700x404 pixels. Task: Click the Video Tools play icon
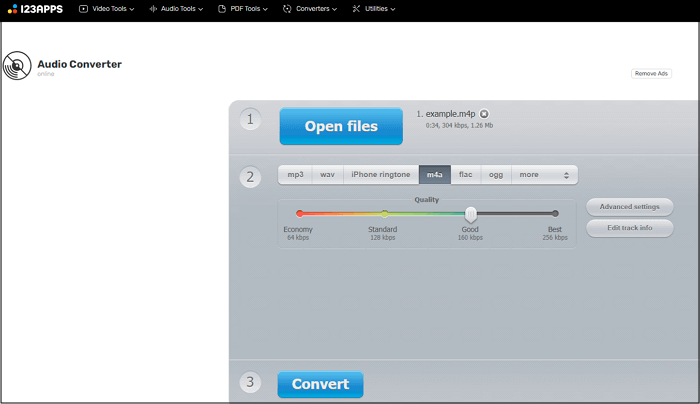83,9
